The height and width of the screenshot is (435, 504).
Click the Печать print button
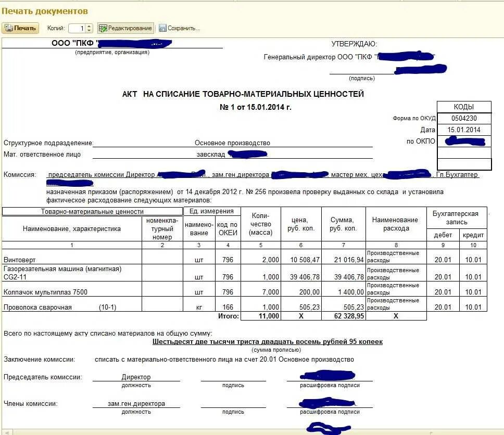click(x=21, y=28)
